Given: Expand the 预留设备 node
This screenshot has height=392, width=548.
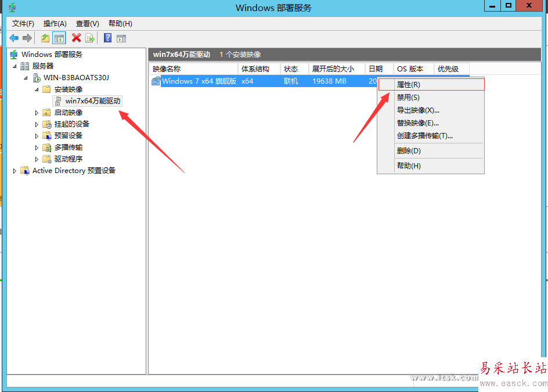Looking at the screenshot, I should point(37,136).
